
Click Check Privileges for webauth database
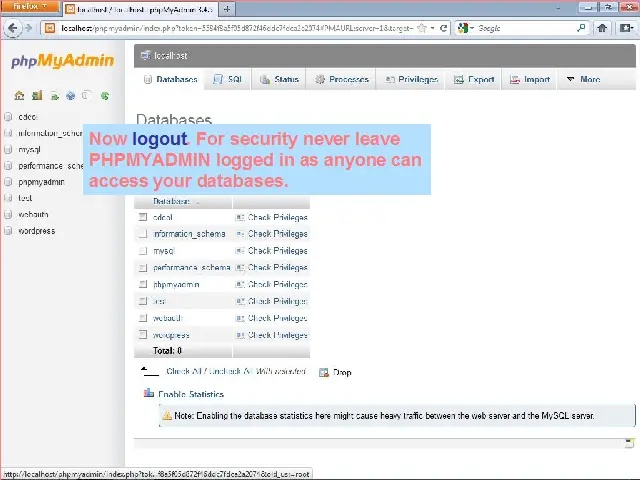point(278,318)
